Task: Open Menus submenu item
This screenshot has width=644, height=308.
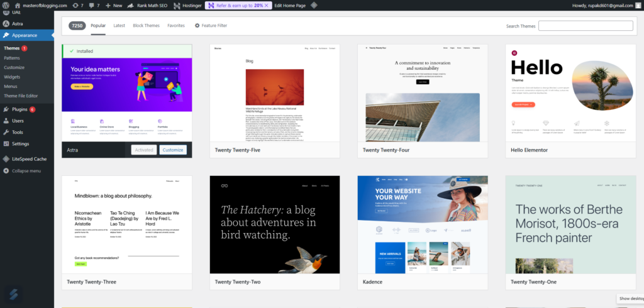Action: click(10, 86)
